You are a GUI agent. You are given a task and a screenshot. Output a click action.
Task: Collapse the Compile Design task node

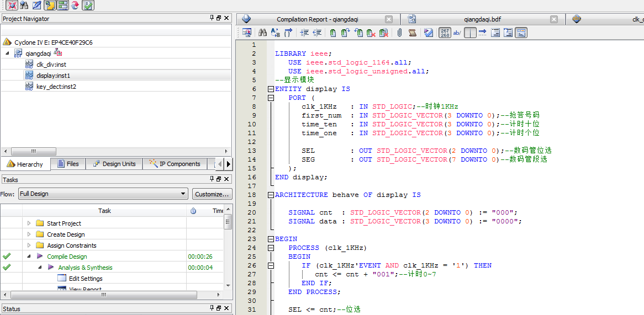pos(29,257)
